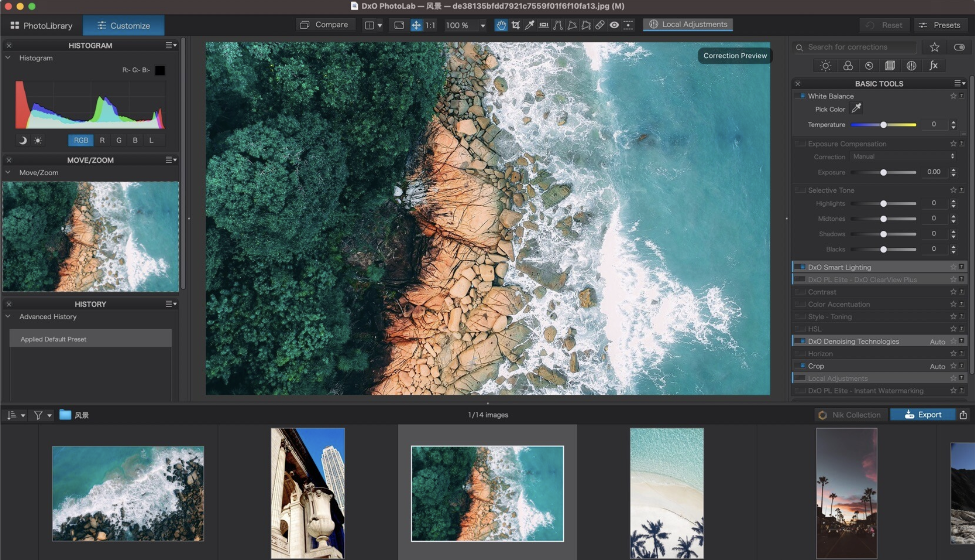
Task: Open the Presets button
Action: click(940, 25)
